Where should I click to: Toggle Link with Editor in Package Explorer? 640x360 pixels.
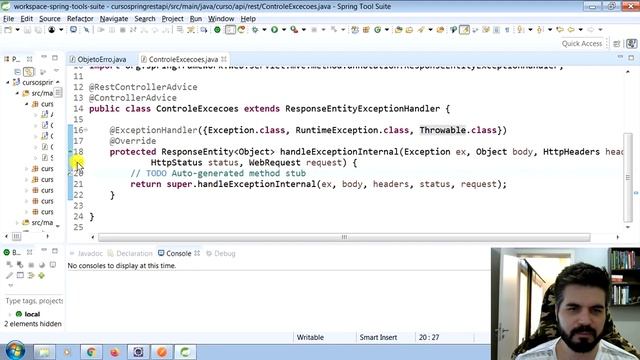tap(29, 72)
